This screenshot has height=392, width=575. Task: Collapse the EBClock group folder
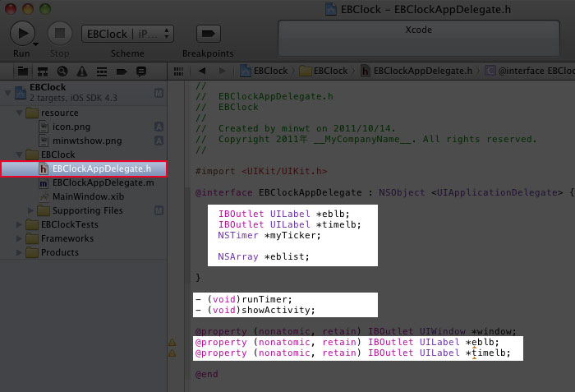pos(19,154)
